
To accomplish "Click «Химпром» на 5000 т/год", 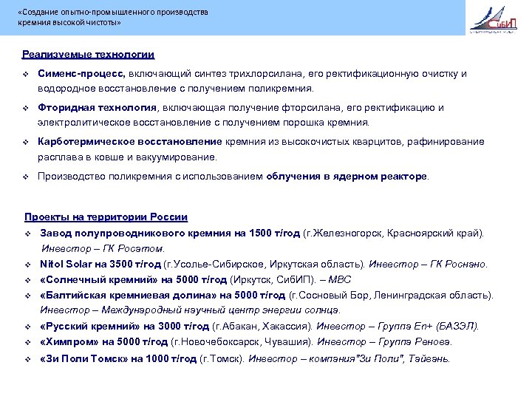I will point(104,341).
